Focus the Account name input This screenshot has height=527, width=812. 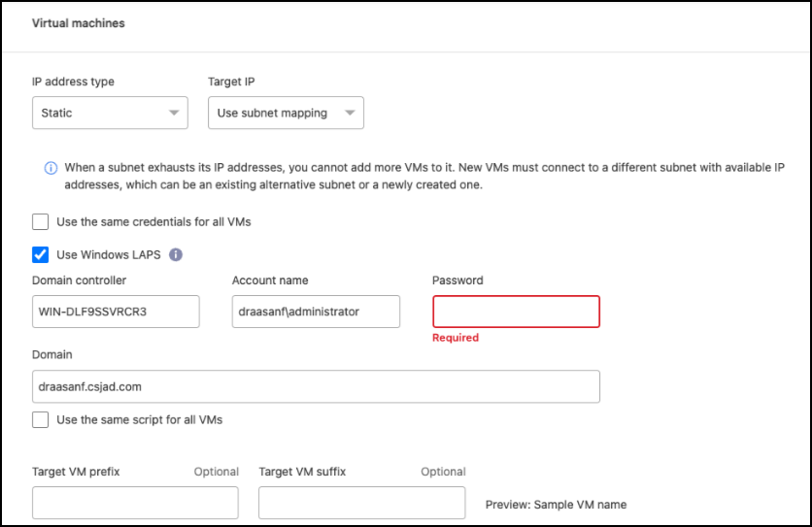pyautogui.click(x=316, y=312)
